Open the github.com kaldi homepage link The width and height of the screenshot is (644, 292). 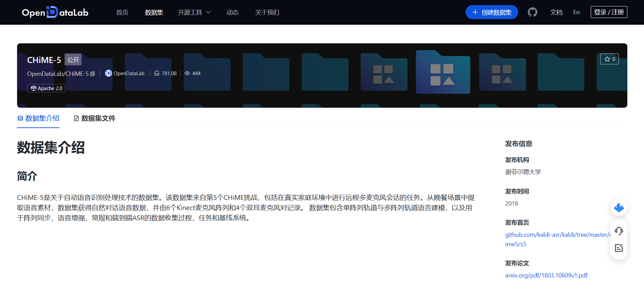557,239
